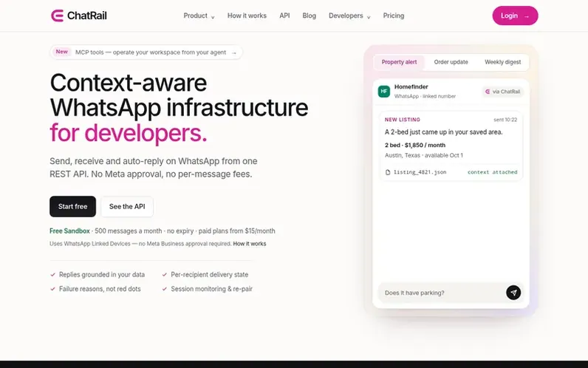Screen dimensions: 588x368
Task: Switch to the Weekly digest tab
Action: point(502,62)
